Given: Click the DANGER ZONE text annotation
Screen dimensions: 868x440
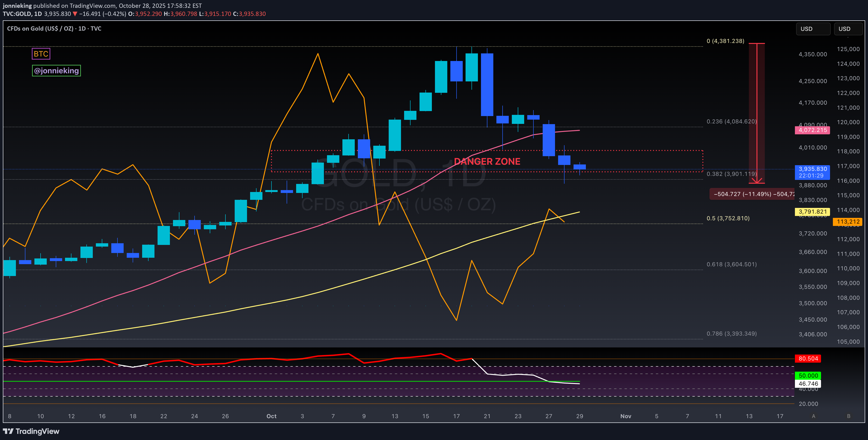Looking at the screenshot, I should [487, 161].
